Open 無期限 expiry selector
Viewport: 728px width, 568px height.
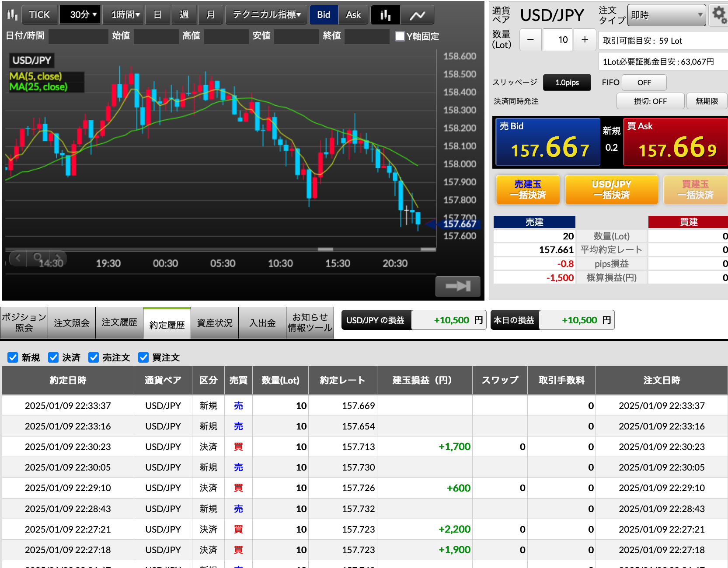click(x=707, y=101)
